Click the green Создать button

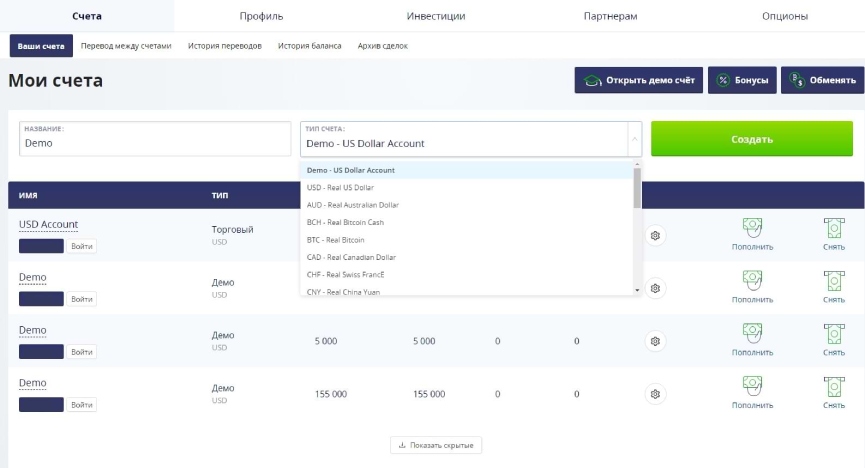pos(751,139)
